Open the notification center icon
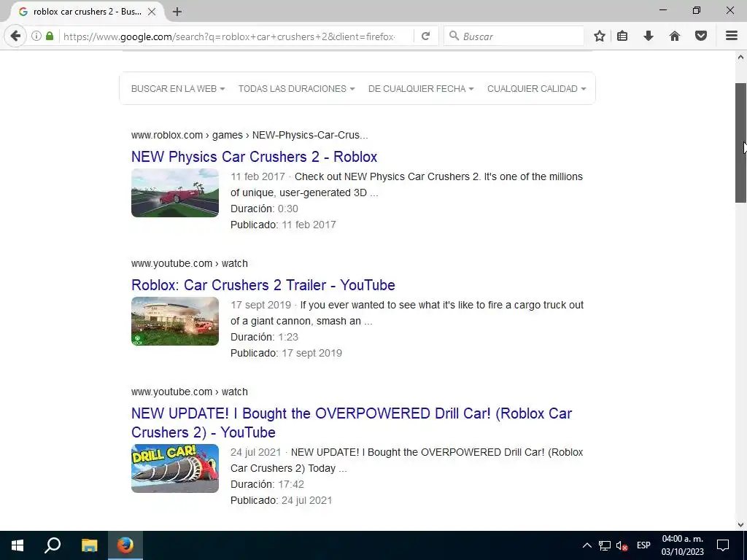The image size is (747, 560). (x=723, y=545)
